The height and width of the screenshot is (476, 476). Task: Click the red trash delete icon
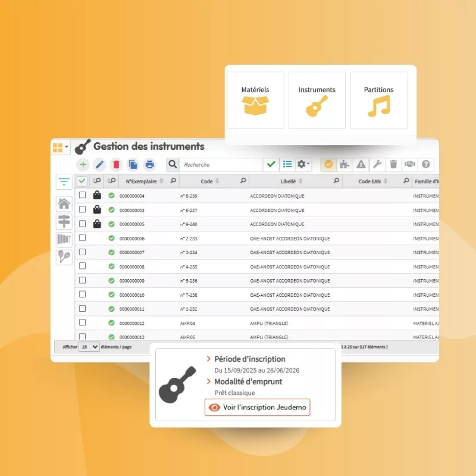pyautogui.click(x=116, y=165)
